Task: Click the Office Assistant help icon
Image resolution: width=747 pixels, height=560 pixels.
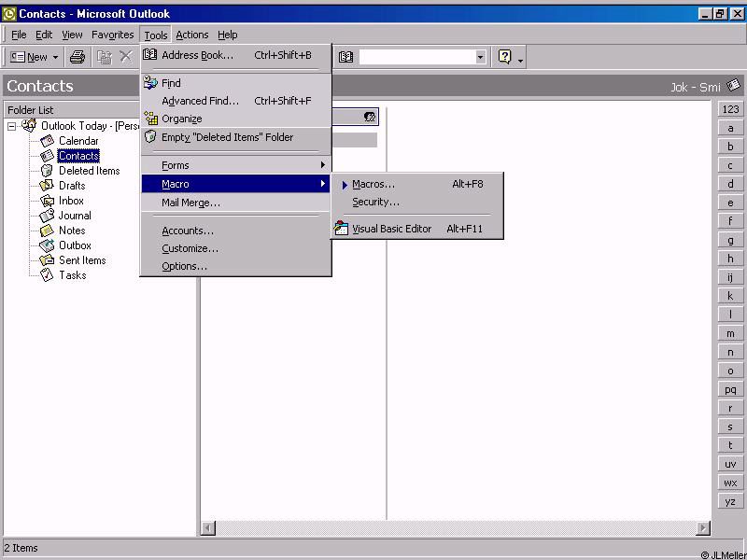Action: [x=504, y=57]
